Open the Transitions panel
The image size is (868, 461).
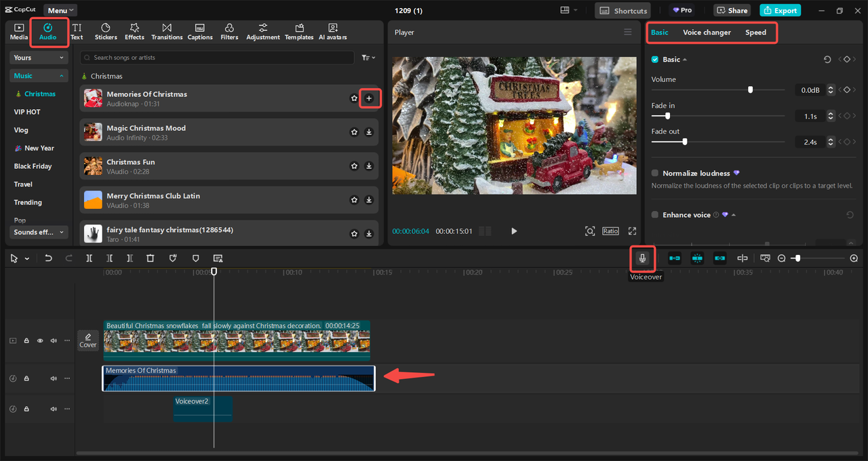[167, 32]
